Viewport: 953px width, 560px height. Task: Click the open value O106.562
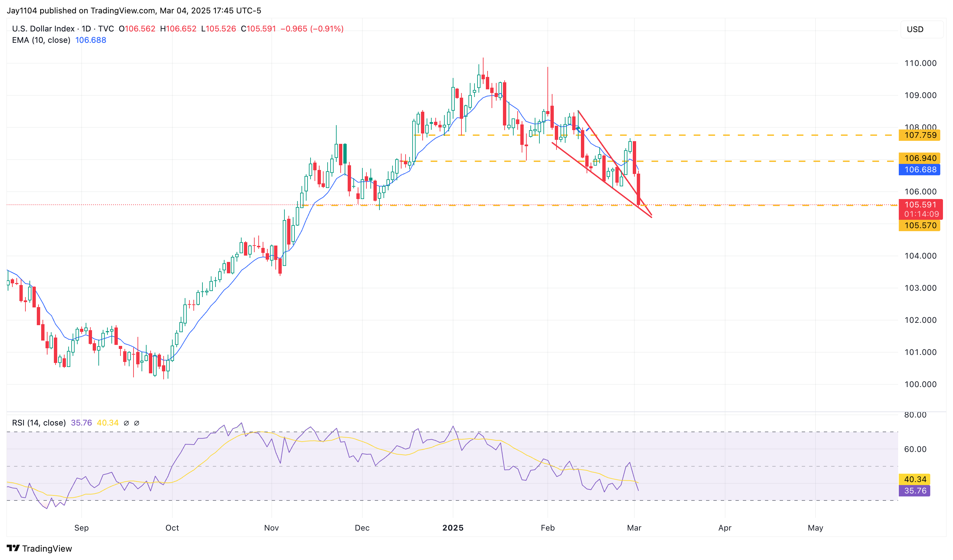[x=137, y=29]
